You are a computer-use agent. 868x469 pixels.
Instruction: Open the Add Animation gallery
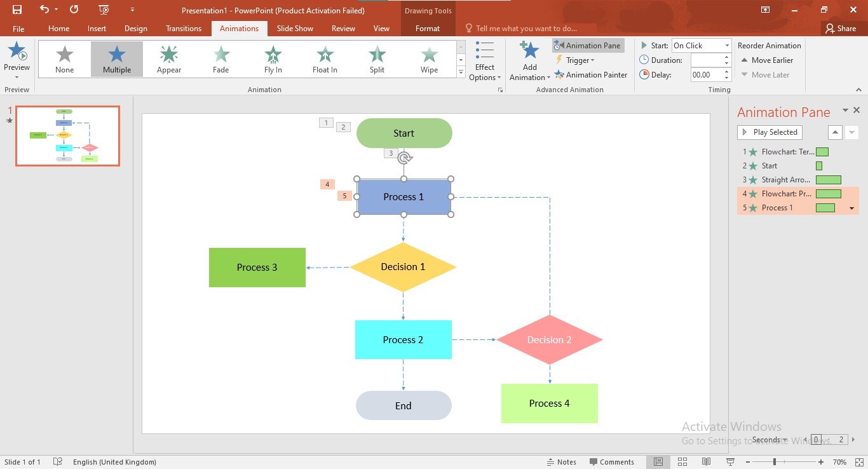[x=529, y=61]
